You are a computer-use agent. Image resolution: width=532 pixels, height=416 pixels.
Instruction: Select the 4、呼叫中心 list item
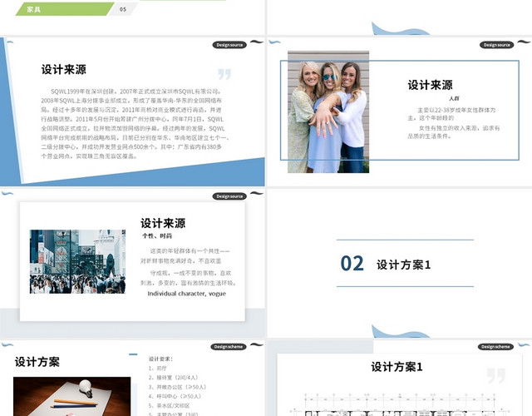tap(175, 396)
